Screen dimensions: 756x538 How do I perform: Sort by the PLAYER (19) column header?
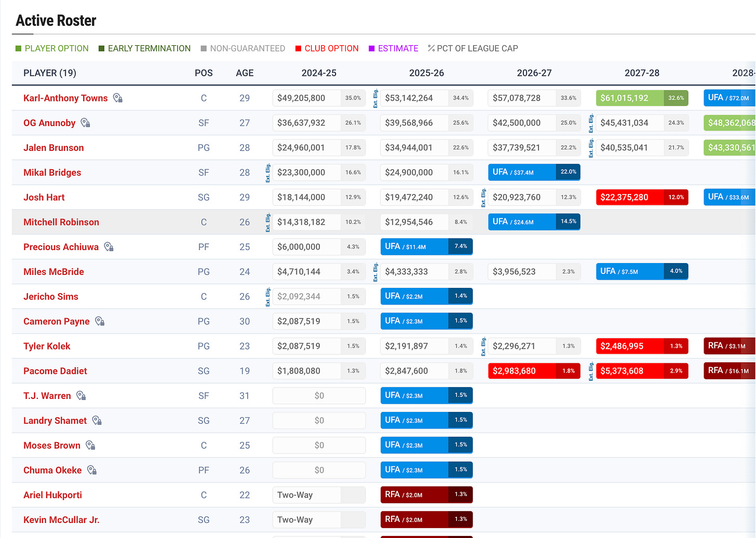pos(50,73)
